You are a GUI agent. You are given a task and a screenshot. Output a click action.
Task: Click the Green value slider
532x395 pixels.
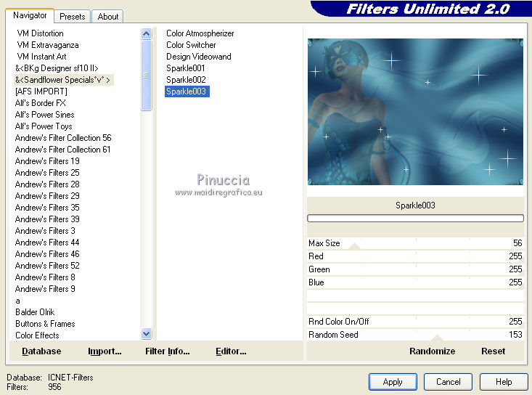click(x=415, y=269)
